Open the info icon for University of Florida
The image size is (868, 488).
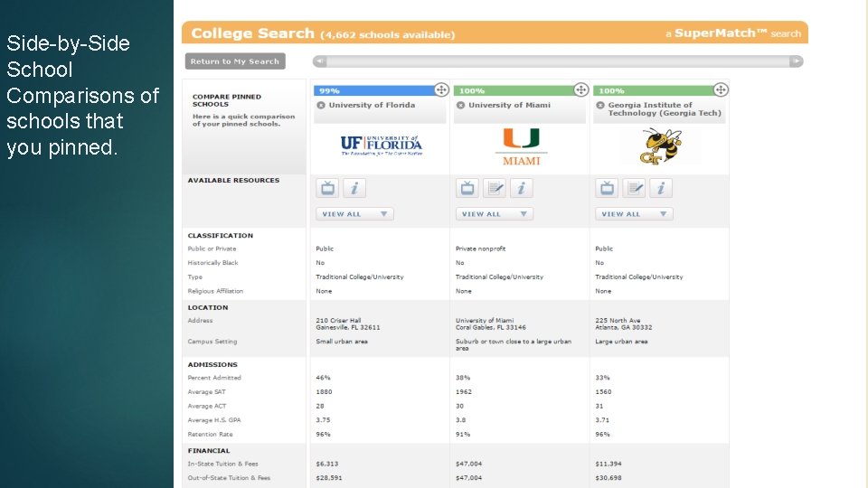tap(354, 188)
